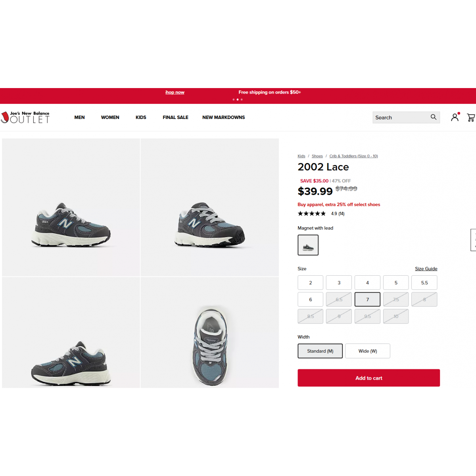This screenshot has height=476, width=476.
Task: Open the KIDS navigation menu
Action: tap(141, 117)
